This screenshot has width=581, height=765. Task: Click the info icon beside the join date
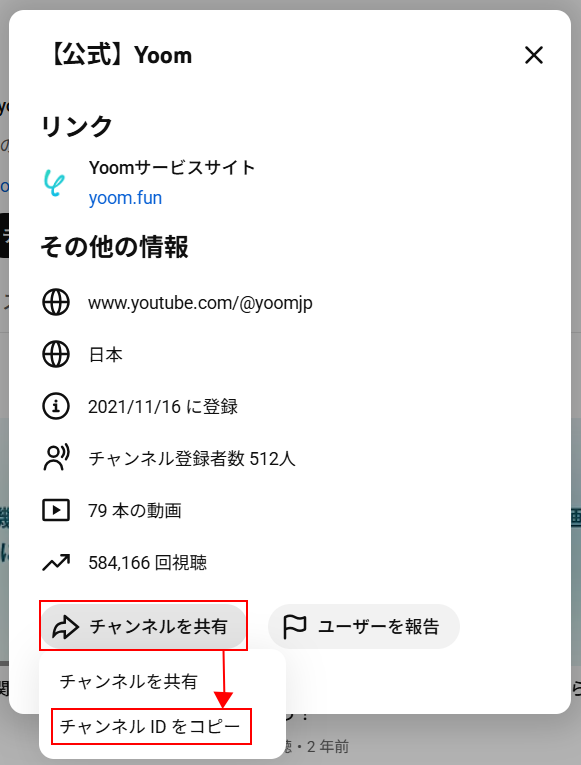56,406
